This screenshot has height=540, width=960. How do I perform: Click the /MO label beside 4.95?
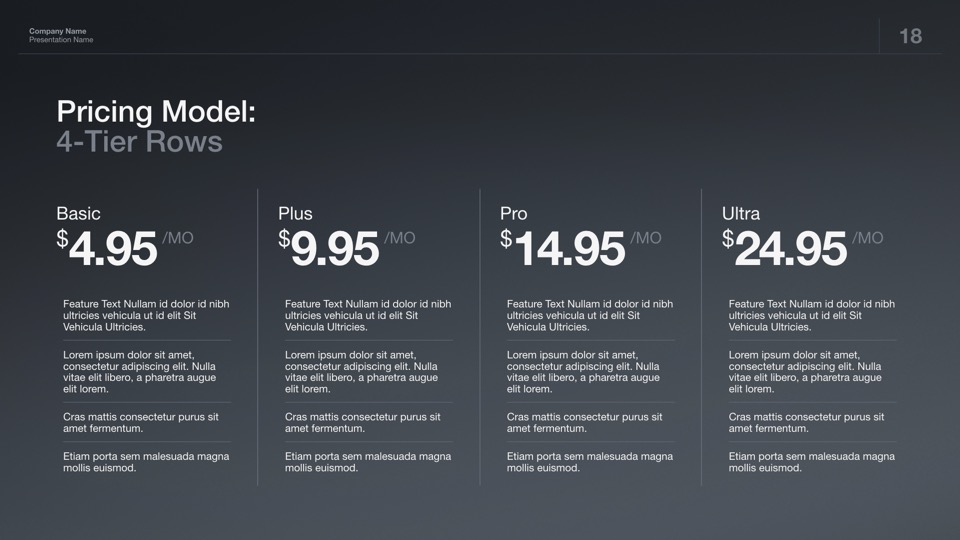[x=177, y=238]
